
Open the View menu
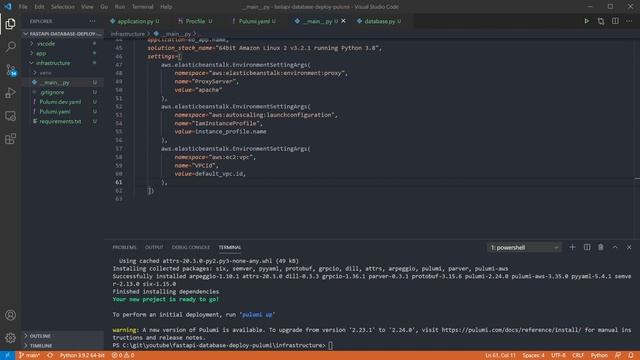pyautogui.click(x=87, y=7)
